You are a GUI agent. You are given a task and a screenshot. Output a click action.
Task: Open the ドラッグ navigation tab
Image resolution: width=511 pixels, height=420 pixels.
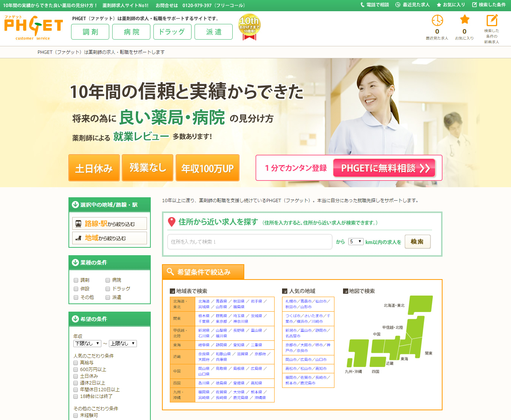click(172, 32)
